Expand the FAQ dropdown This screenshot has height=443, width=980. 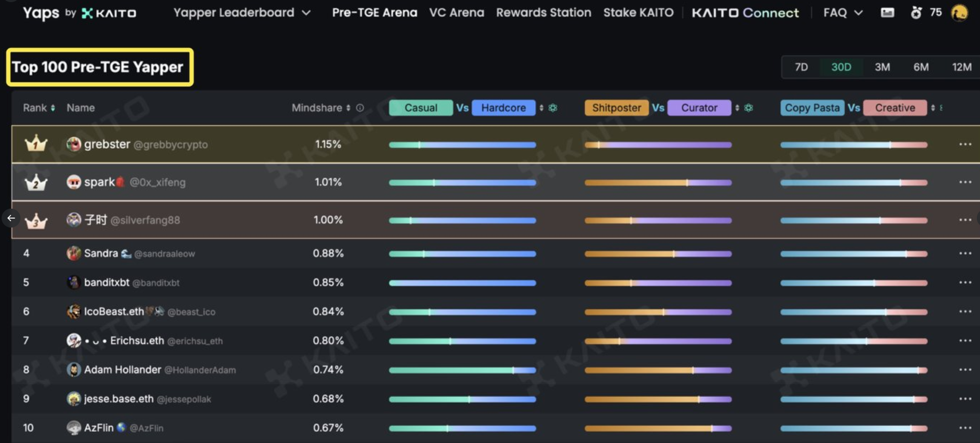click(x=843, y=13)
